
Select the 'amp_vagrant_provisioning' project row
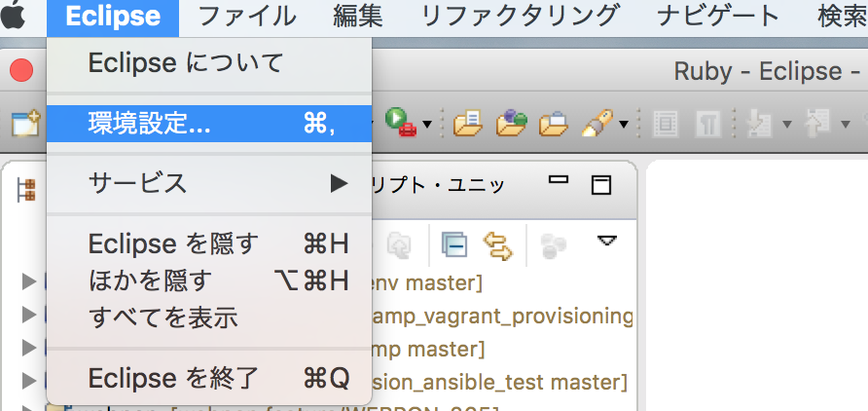pos(503,317)
